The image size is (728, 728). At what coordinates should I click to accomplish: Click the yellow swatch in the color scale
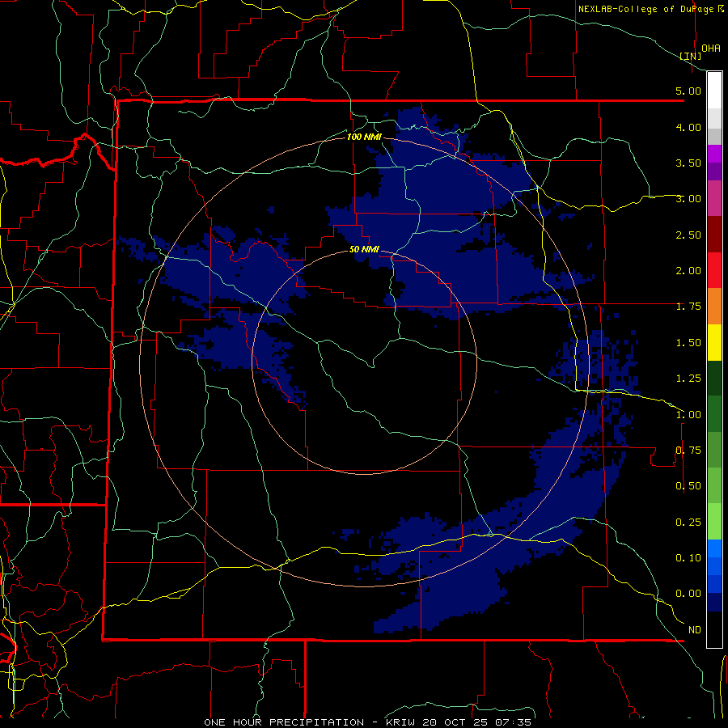pos(714,342)
